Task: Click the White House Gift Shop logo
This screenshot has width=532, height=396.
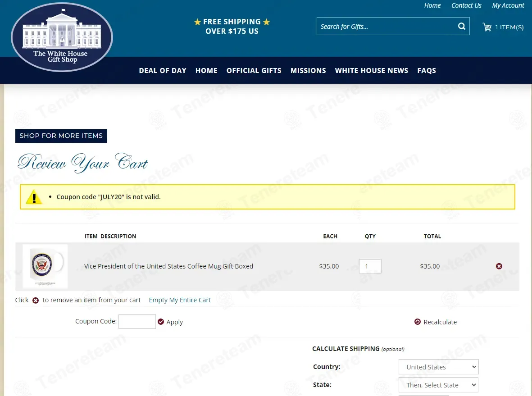Action: 62,37
